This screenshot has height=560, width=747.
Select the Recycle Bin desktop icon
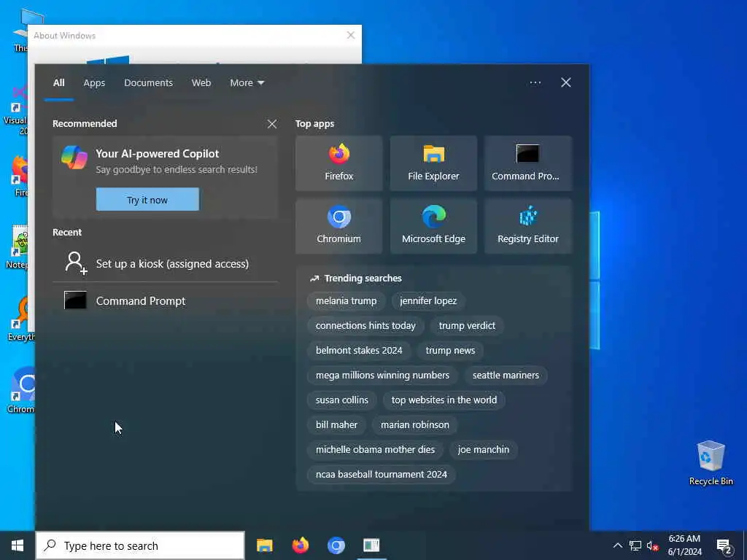coord(711,463)
